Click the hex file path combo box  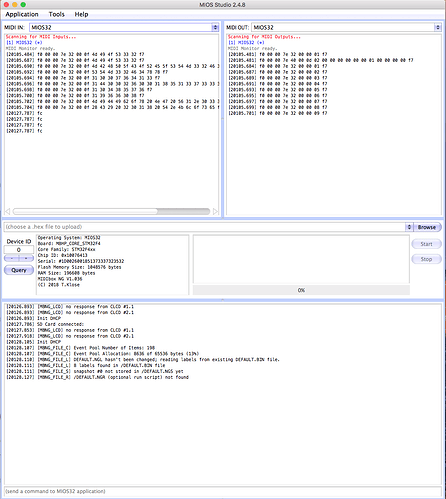[x=205, y=227]
